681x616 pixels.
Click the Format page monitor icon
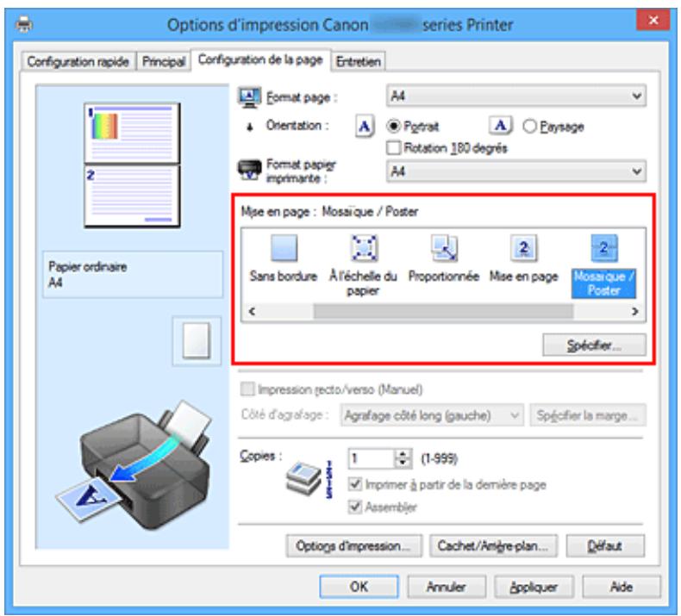(249, 97)
